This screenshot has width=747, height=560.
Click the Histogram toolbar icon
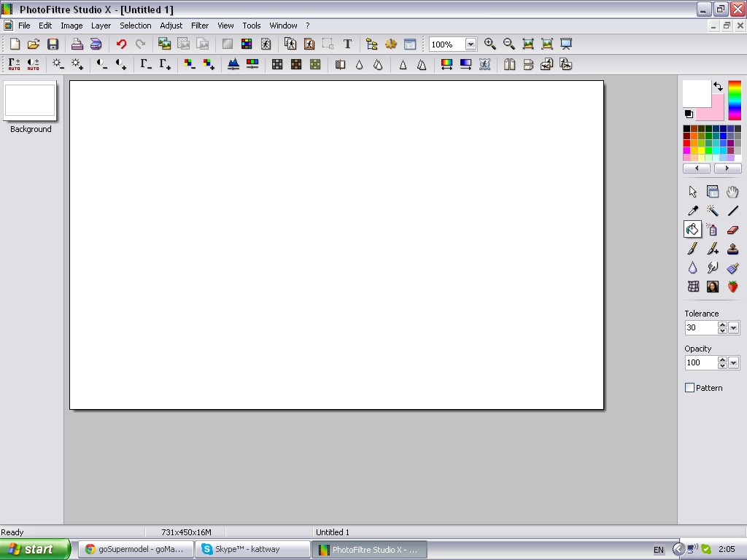click(x=233, y=64)
